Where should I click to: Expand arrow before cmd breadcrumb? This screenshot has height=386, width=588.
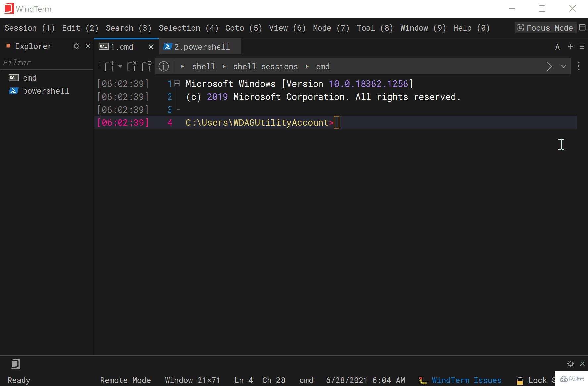tap(307, 66)
